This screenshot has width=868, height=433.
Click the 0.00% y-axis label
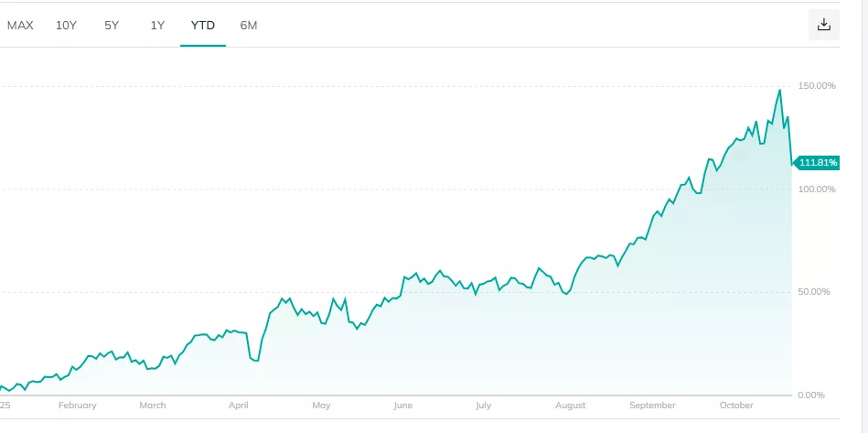(x=812, y=395)
